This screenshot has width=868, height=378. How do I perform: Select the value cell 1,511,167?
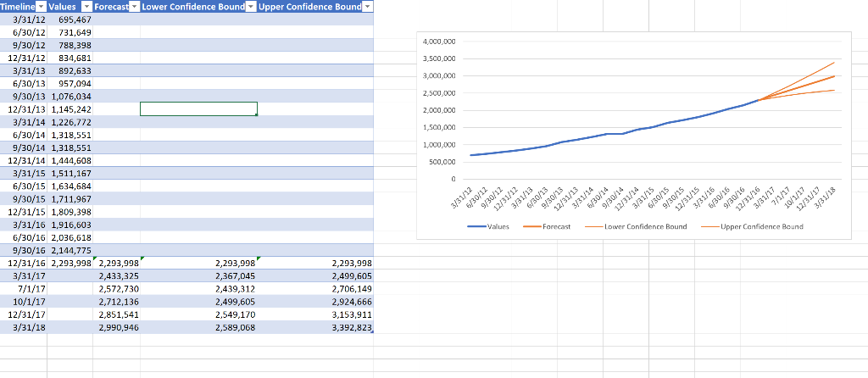(x=70, y=173)
